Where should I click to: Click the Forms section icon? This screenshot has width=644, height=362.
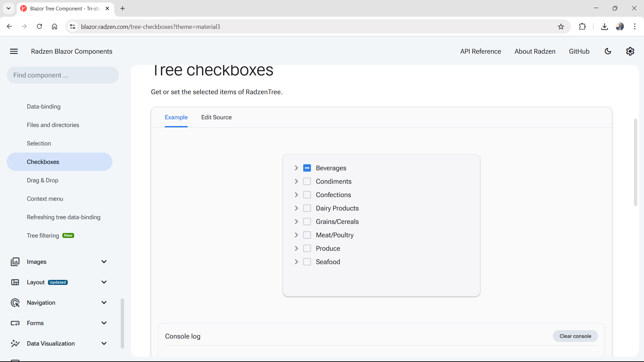coord(15,323)
